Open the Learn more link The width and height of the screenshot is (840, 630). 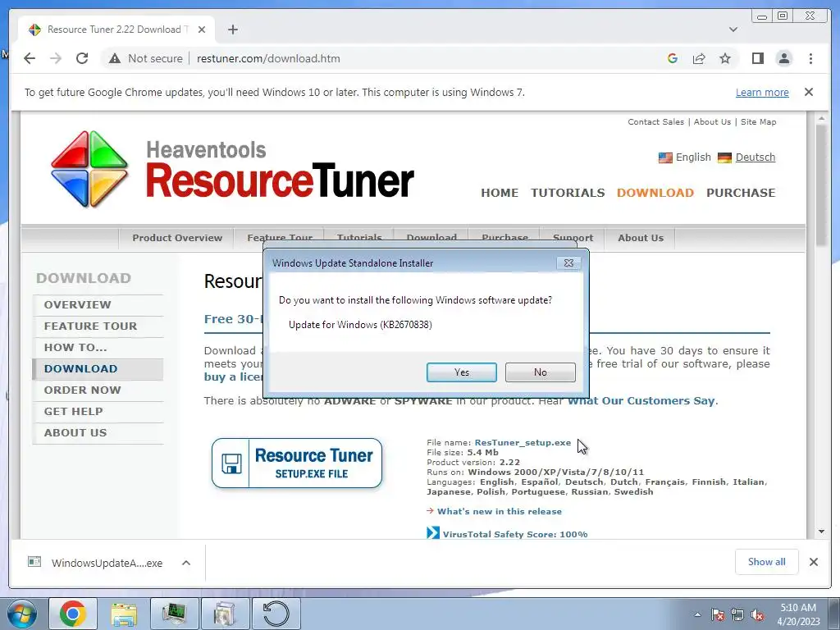click(x=762, y=92)
